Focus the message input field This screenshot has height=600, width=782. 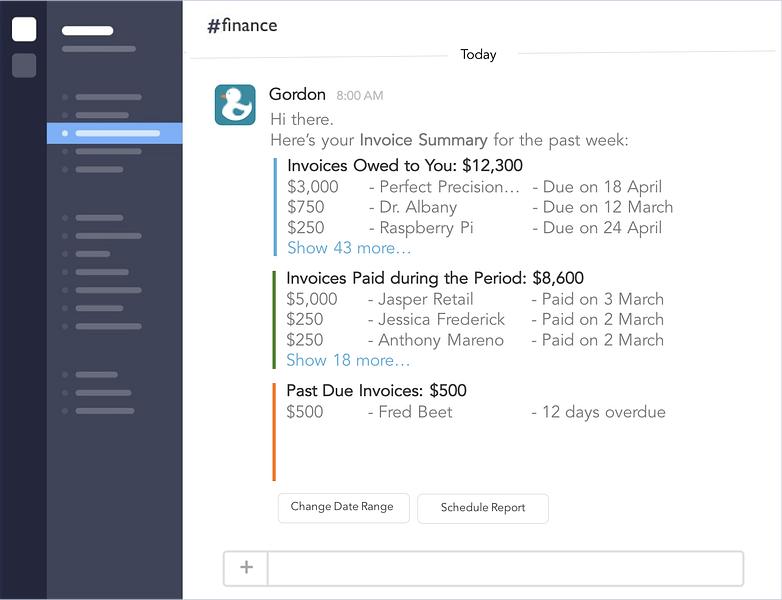pos(505,568)
